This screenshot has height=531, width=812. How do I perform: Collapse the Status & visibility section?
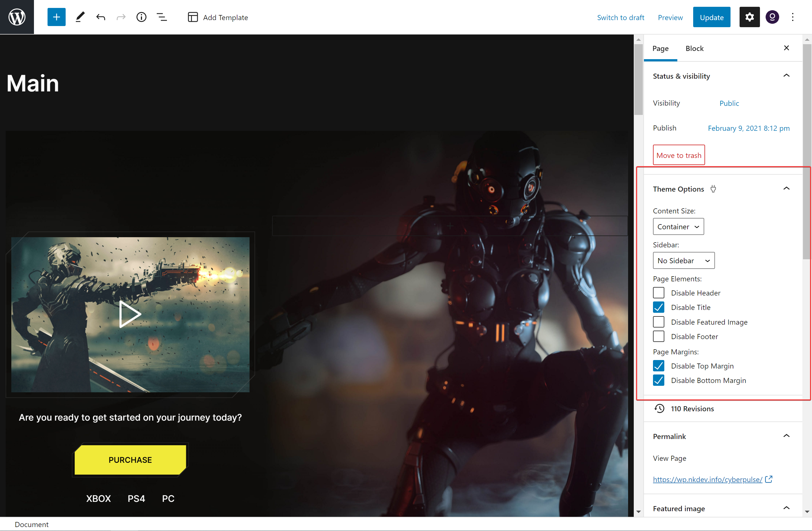click(787, 75)
